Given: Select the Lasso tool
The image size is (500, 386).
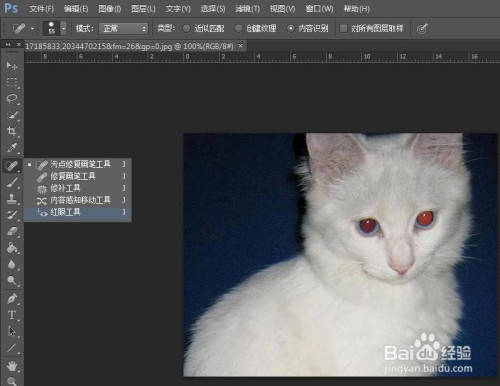Looking at the screenshot, I should (12, 99).
